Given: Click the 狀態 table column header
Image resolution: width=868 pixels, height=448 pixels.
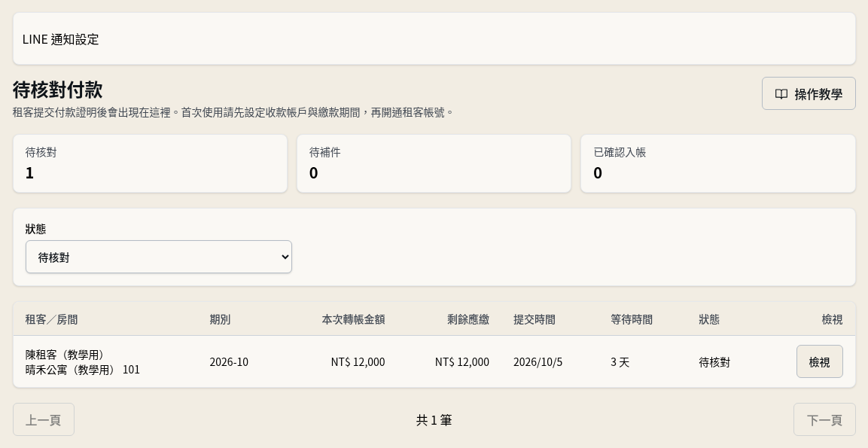Looking at the screenshot, I should click(x=709, y=319).
